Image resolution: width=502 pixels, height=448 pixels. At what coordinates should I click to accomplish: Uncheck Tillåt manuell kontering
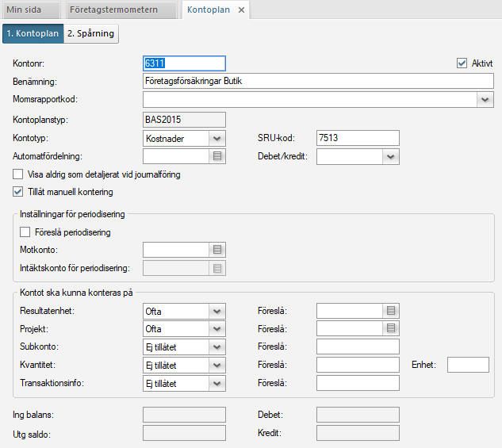pos(19,192)
